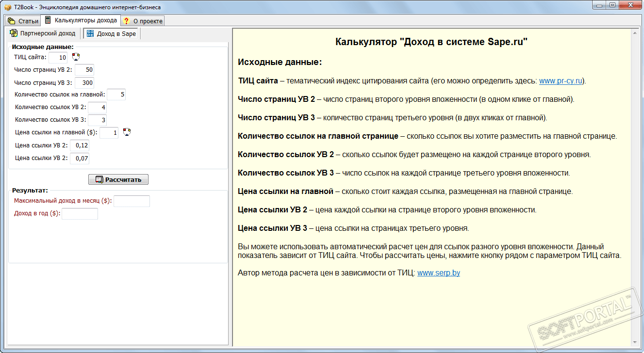Screen dimensions: 644x353
Task: Focus the Цена ссылки на главной ($) field
Action: pos(109,132)
